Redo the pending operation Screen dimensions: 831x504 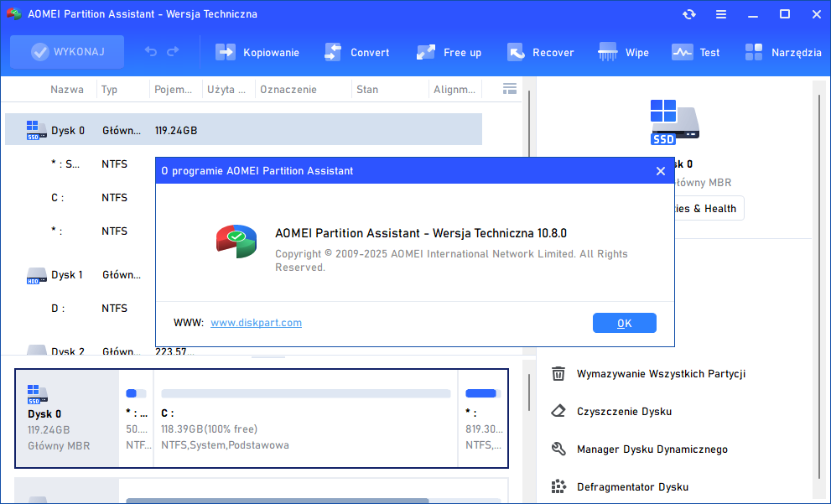[x=173, y=51]
